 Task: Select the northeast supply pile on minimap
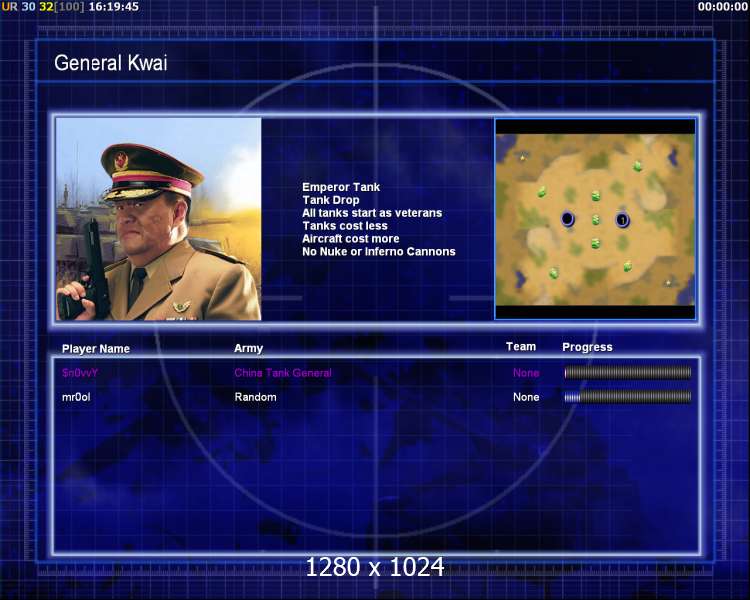tap(637, 166)
